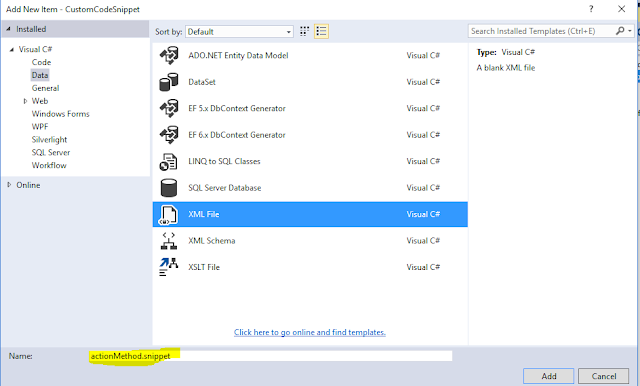The width and height of the screenshot is (640, 386).
Task: Expand the Web tree node
Action: [x=25, y=101]
